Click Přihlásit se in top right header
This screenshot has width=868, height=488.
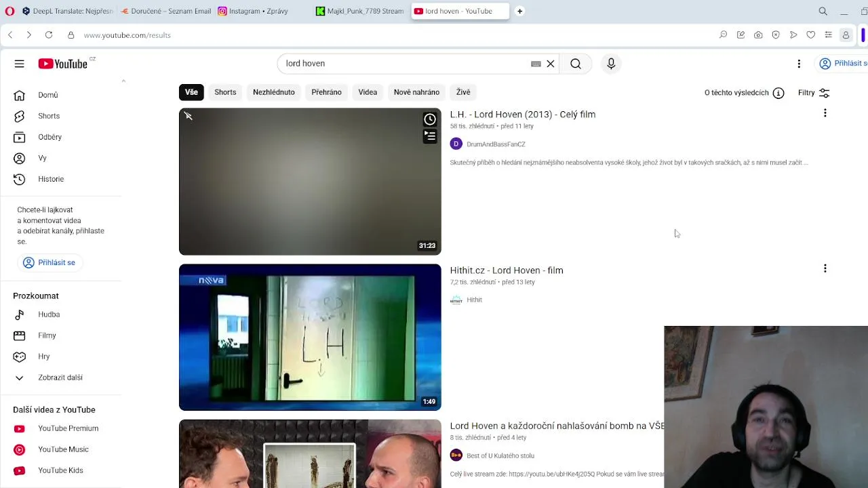click(x=843, y=64)
